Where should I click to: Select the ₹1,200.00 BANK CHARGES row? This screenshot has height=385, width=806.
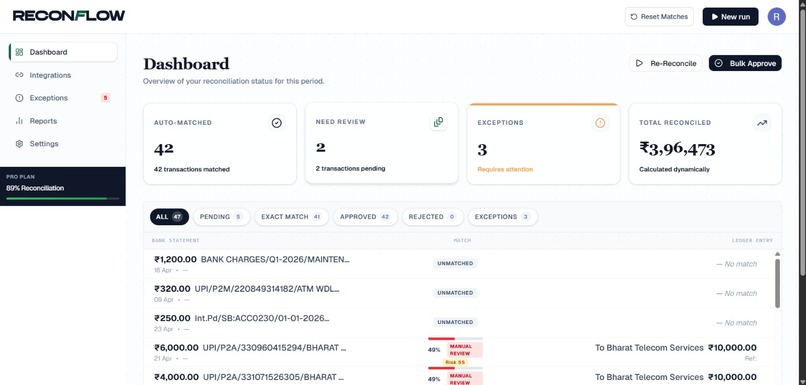pyautogui.click(x=459, y=264)
